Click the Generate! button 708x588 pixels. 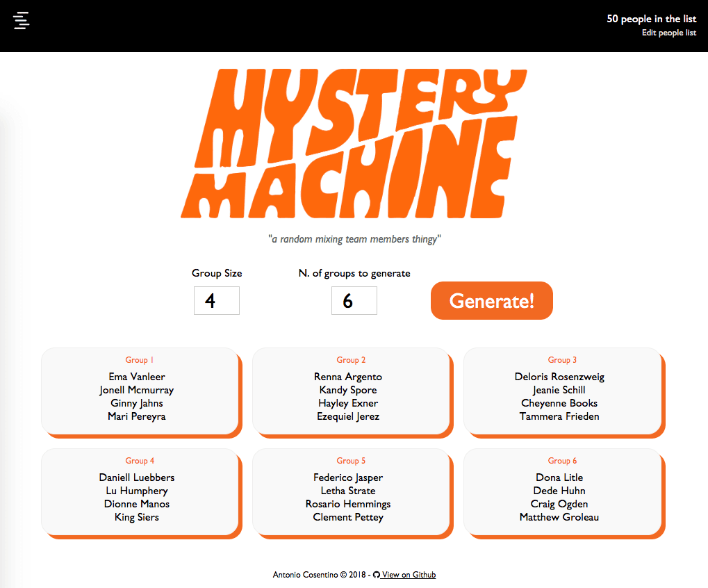click(x=492, y=301)
